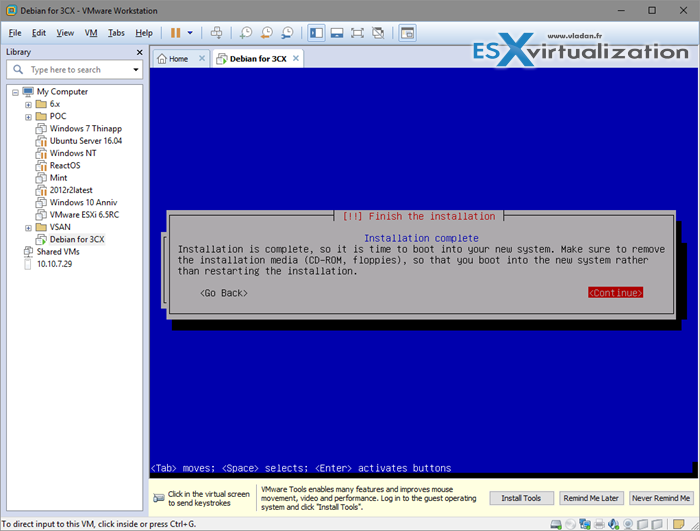Click the CD/DVD drive status icon
The image size is (700, 531).
pyautogui.click(x=570, y=524)
